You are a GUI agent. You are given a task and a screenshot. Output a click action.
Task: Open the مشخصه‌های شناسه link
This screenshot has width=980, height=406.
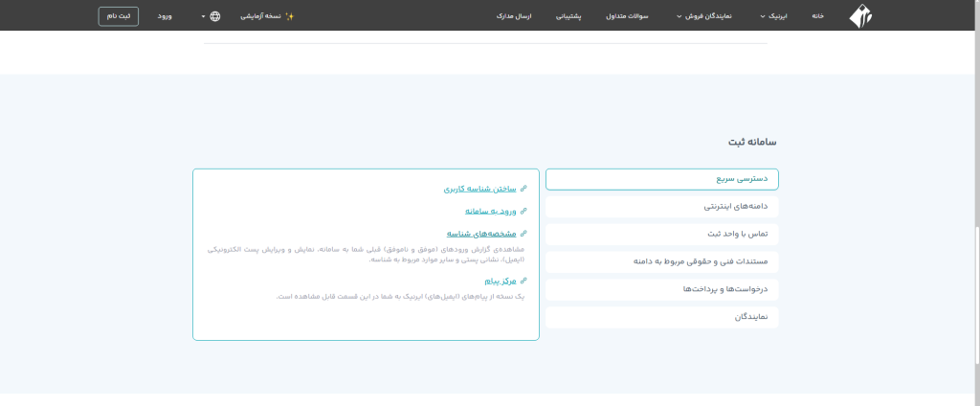[481, 234]
